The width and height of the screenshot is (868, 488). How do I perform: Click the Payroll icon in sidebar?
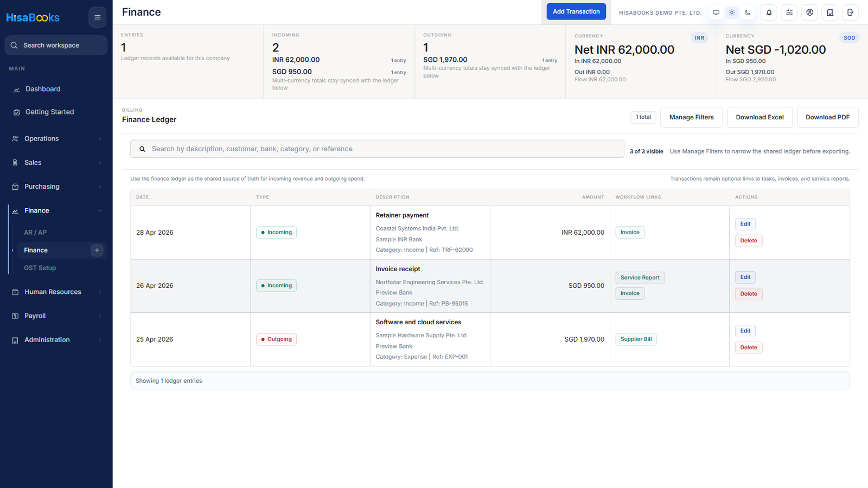point(15,316)
